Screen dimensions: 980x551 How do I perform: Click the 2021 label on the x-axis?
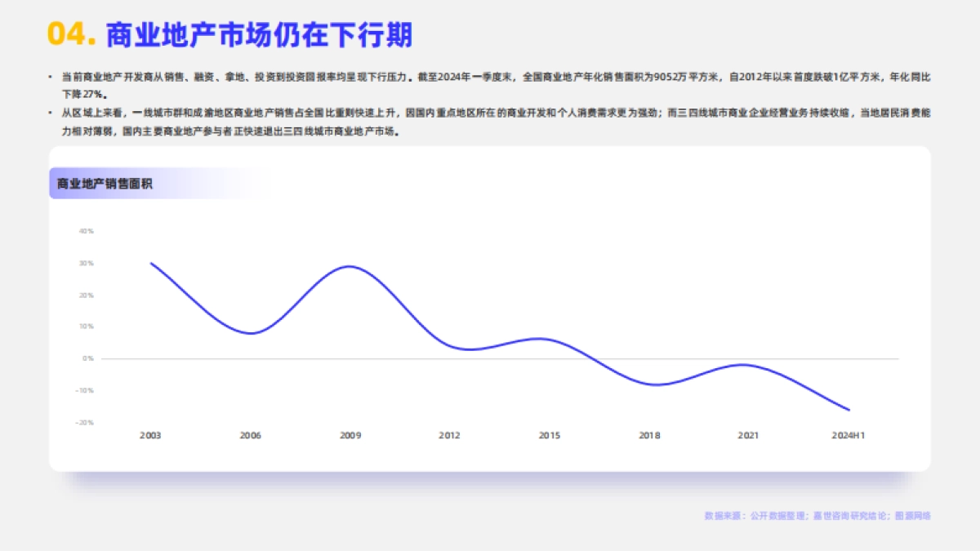coord(748,436)
